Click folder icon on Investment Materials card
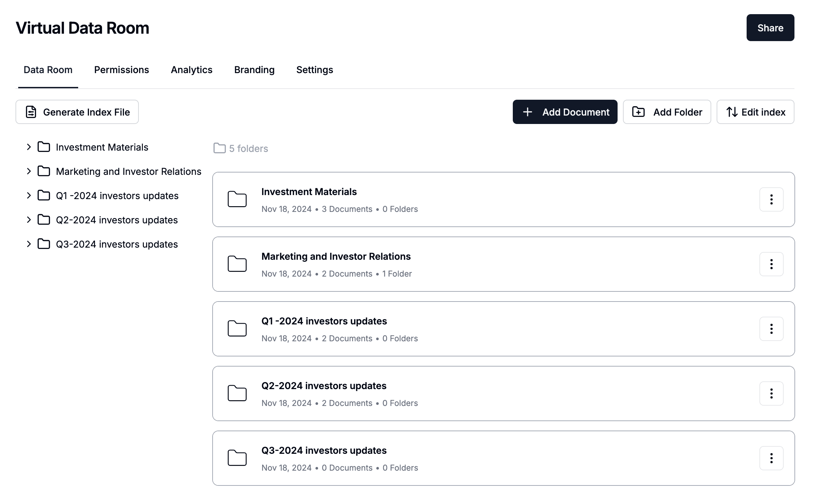The height and width of the screenshot is (504, 814). coord(237,199)
